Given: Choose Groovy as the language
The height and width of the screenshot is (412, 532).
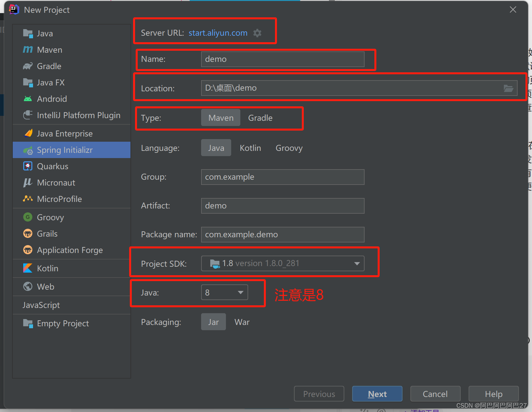Looking at the screenshot, I should (x=289, y=148).
